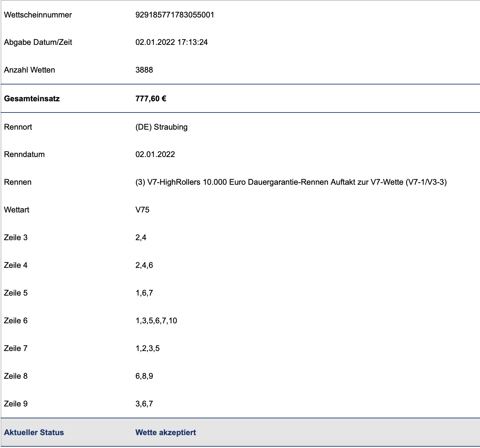Select racetrack (DE) Straubing
Viewport: 480px width, 448px height.
[x=162, y=127]
